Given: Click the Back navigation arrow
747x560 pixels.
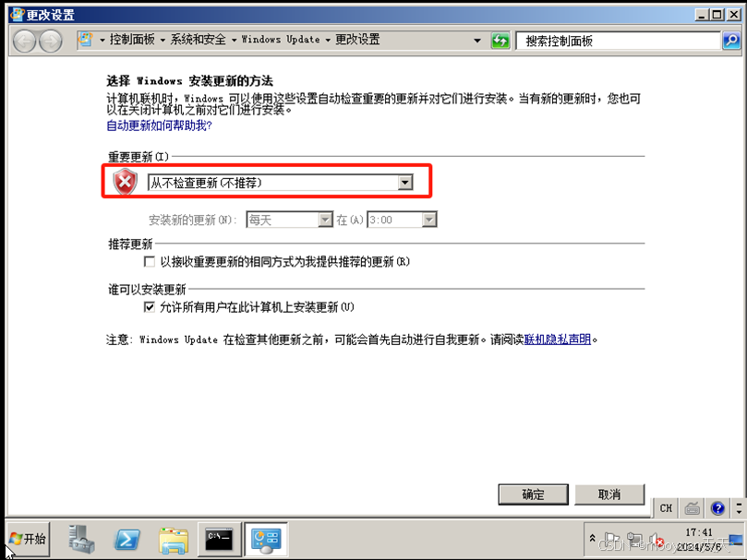Looking at the screenshot, I should pyautogui.click(x=24, y=41).
